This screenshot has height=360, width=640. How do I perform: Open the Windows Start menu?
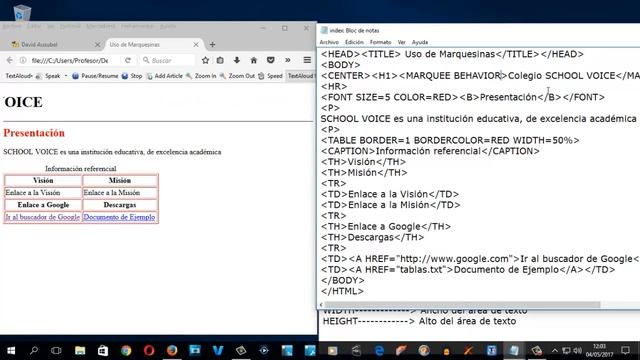point(11,350)
